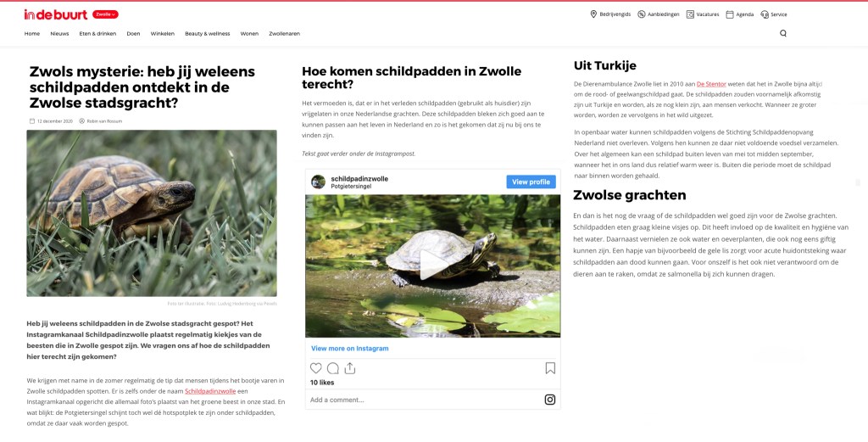Click the search magnifier icon
Screen dimensions: 868x442
pyautogui.click(x=782, y=33)
